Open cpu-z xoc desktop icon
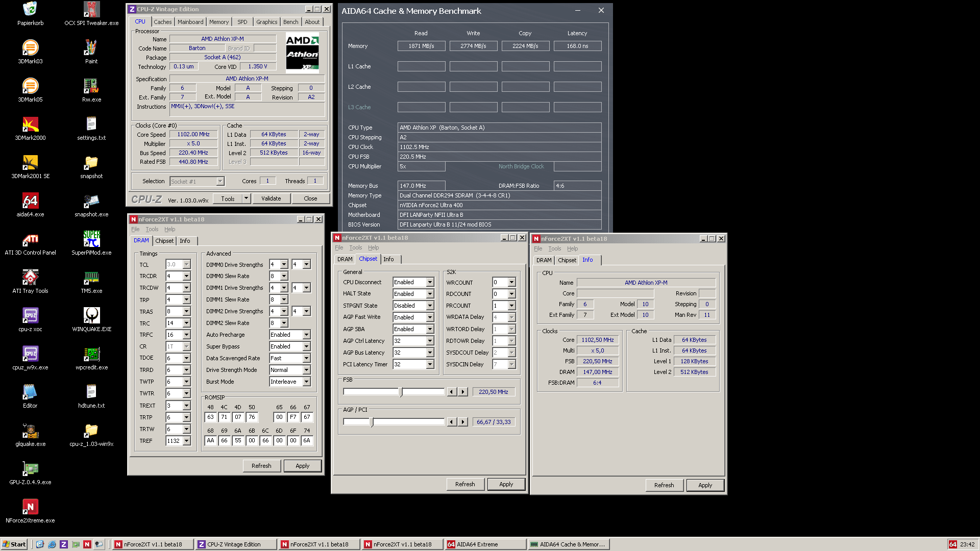The image size is (980, 551). tap(30, 320)
